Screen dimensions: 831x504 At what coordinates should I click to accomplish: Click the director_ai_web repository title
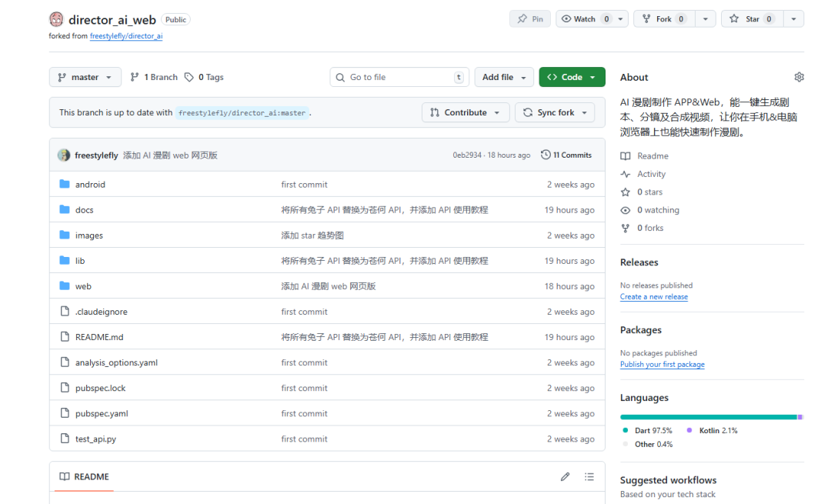(112, 20)
